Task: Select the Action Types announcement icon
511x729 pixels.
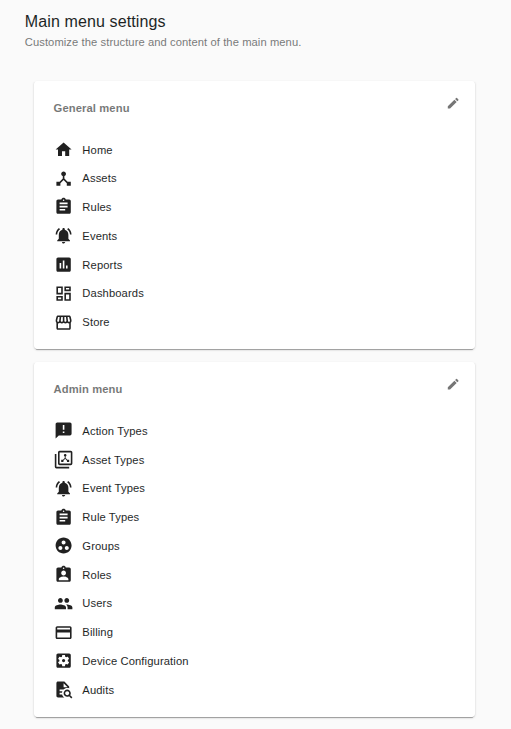Action: (64, 431)
